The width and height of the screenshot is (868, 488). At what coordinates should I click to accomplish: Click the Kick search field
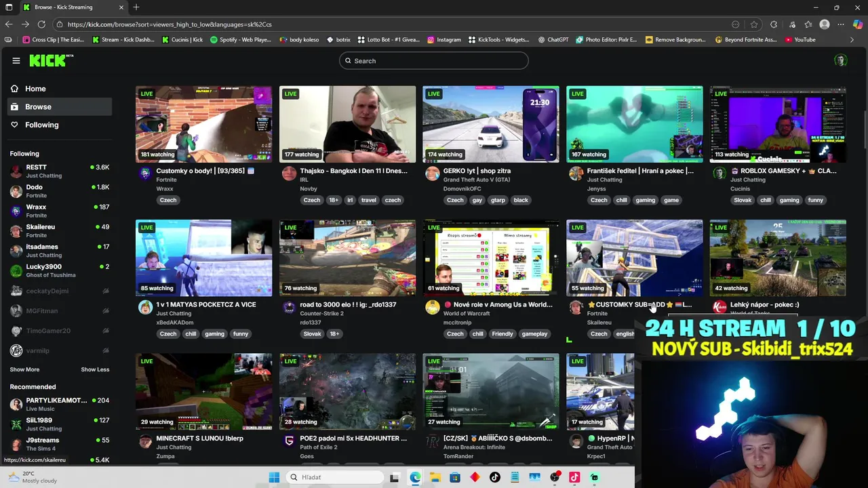pos(434,60)
